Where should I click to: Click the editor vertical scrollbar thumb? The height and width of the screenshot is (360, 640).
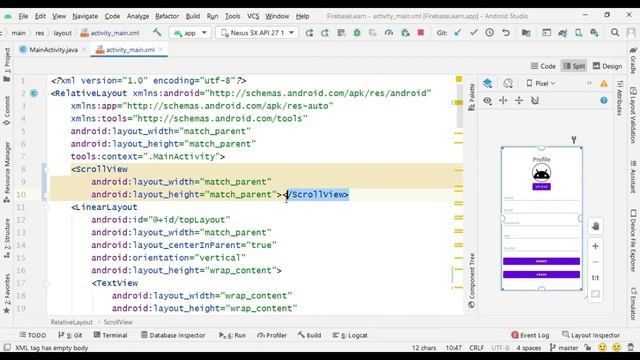tap(460, 107)
